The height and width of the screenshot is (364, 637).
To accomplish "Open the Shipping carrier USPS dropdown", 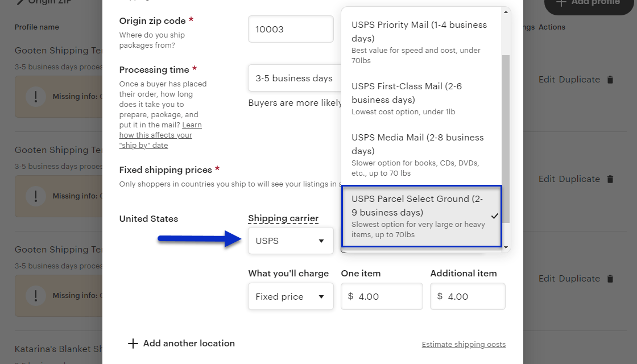I will 291,241.
